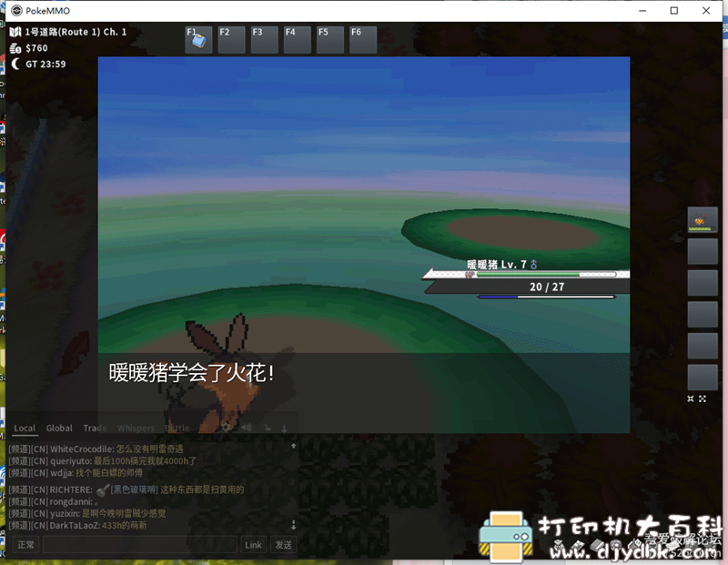Open the Whispers chat tab
This screenshot has height=565, width=728.
click(136, 428)
